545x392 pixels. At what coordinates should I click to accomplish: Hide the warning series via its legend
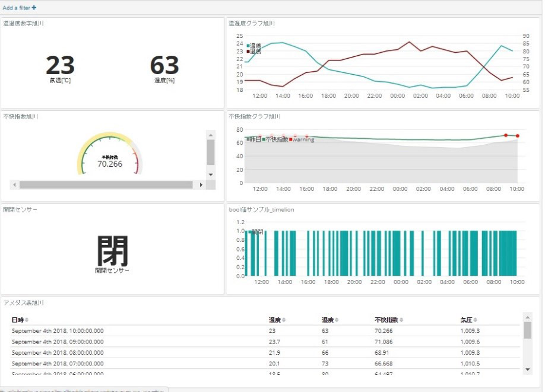pyautogui.click(x=303, y=139)
